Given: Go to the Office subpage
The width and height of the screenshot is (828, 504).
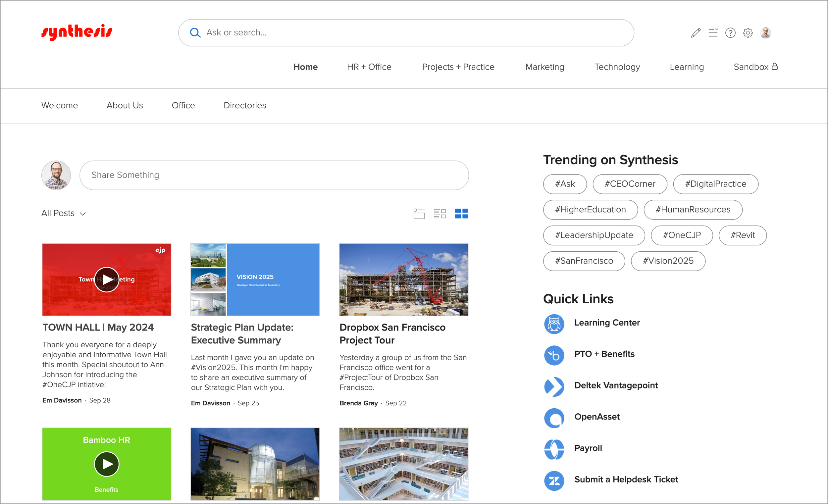Looking at the screenshot, I should 183,106.
